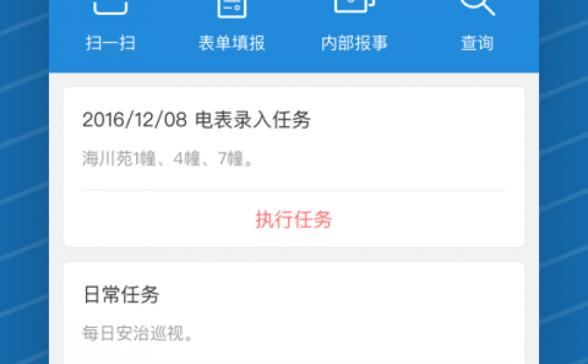Image resolution: width=588 pixels, height=364 pixels.
Task: Go to 内部报事 via its label
Action: (x=354, y=43)
